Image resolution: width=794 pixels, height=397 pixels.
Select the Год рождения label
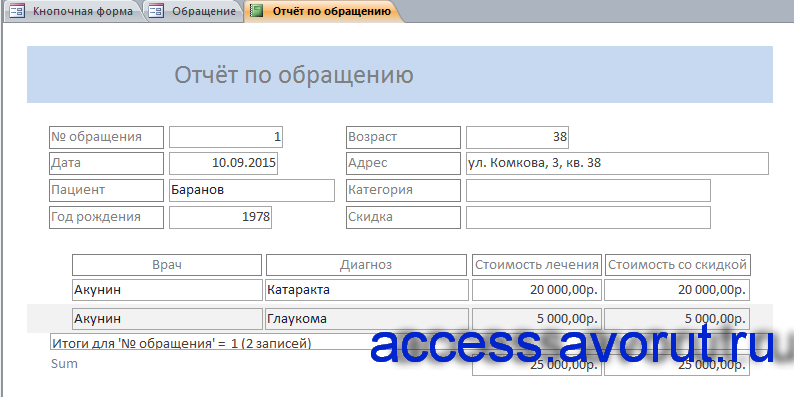[106, 217]
